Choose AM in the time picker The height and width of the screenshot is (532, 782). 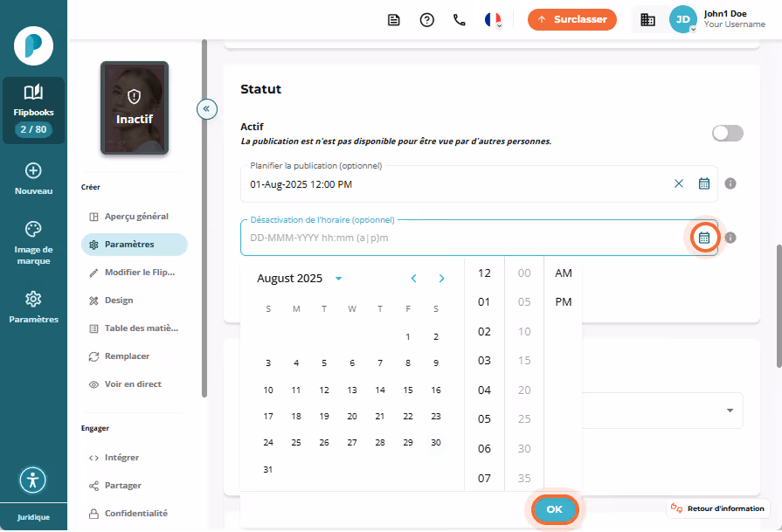click(564, 273)
